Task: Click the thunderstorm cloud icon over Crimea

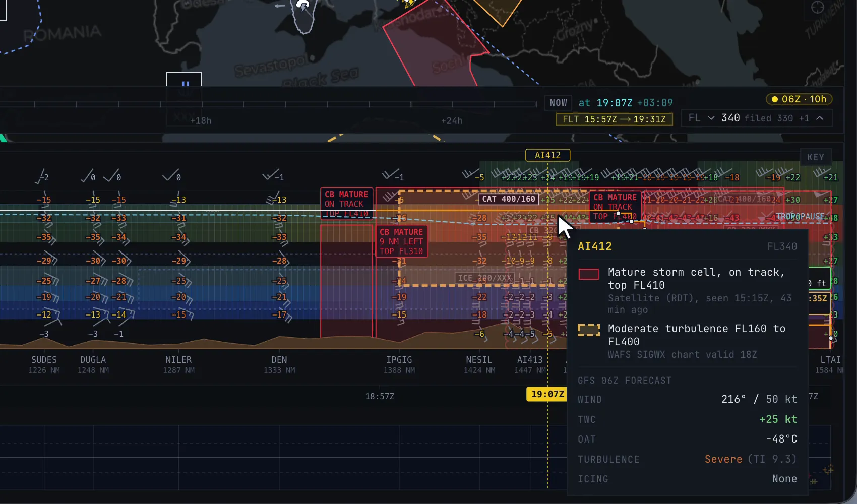Action: click(302, 5)
